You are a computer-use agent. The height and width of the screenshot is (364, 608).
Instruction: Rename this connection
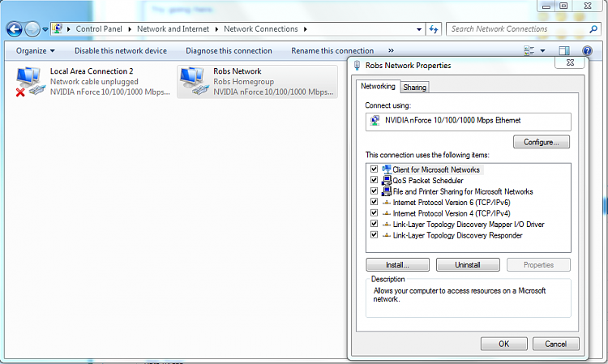[x=332, y=51]
